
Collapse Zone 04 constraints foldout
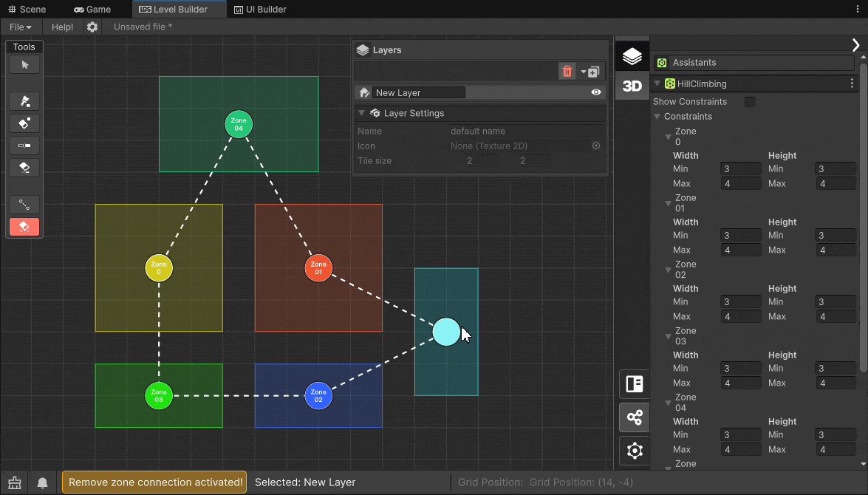668,403
